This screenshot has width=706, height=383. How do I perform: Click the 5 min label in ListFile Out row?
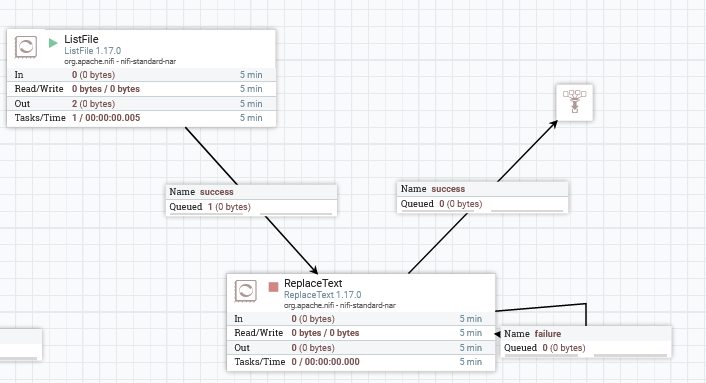click(251, 104)
